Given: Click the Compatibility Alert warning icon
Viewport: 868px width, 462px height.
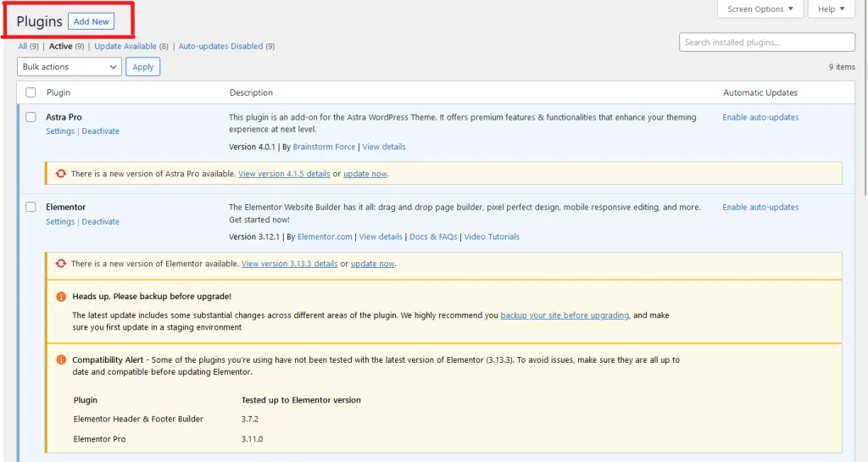Looking at the screenshot, I should point(61,359).
